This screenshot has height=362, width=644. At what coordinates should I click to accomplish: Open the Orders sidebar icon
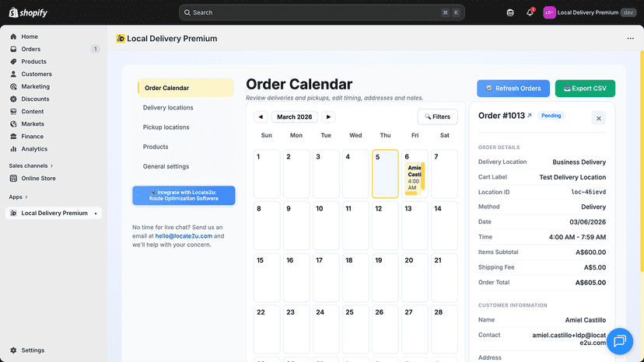click(13, 49)
